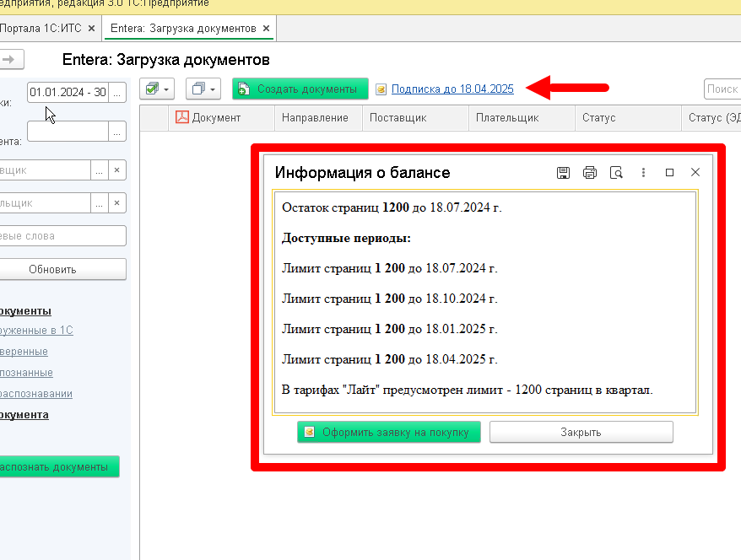Click the date period field 01.01.2024

[68, 92]
